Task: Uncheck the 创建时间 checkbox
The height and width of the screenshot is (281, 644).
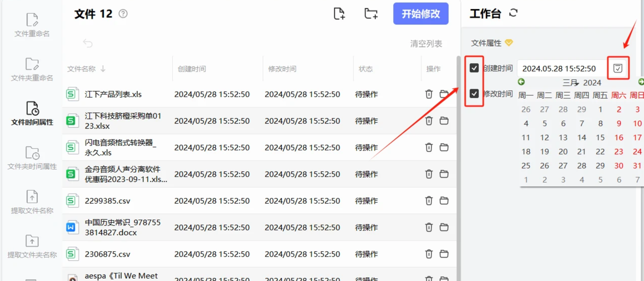Action: (x=474, y=68)
